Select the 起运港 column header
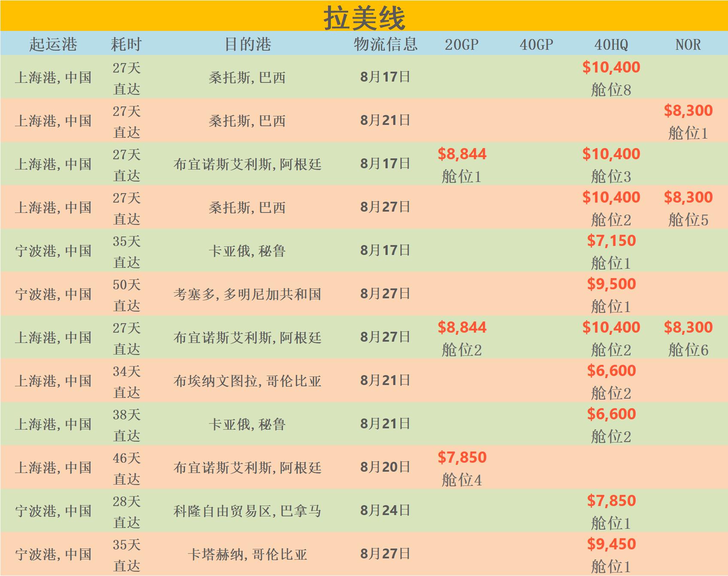728x576 pixels. click(x=53, y=44)
